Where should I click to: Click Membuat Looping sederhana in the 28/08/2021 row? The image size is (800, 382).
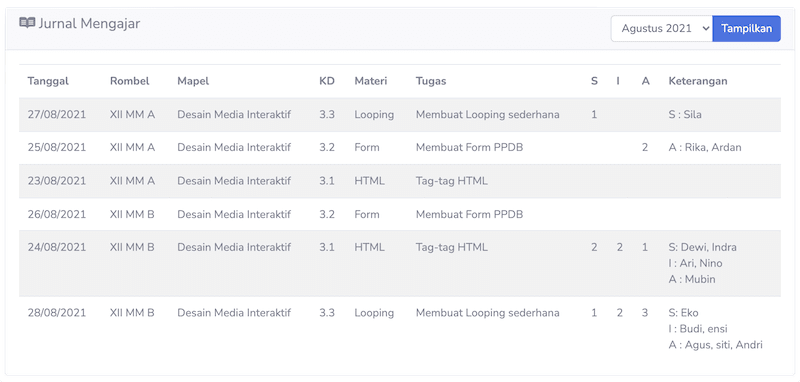coord(488,313)
